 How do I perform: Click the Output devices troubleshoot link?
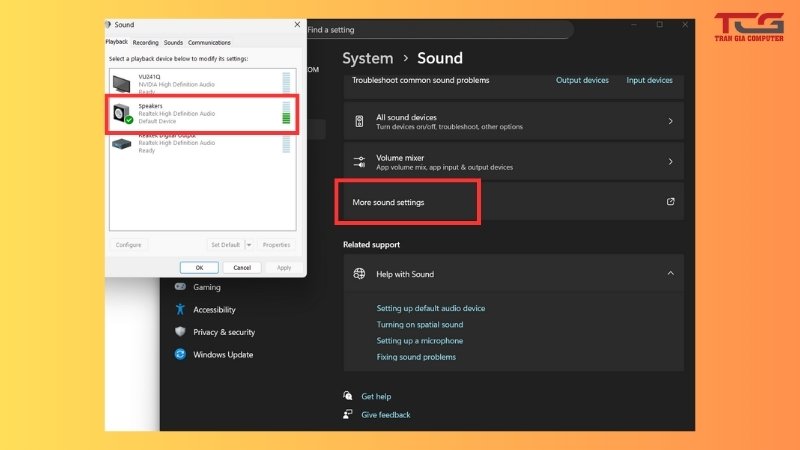click(x=582, y=80)
